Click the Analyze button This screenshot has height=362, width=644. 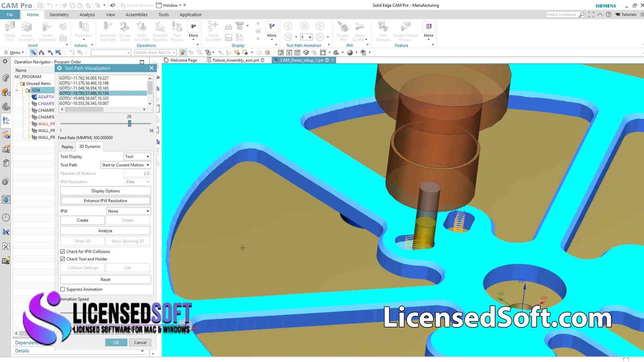(105, 231)
